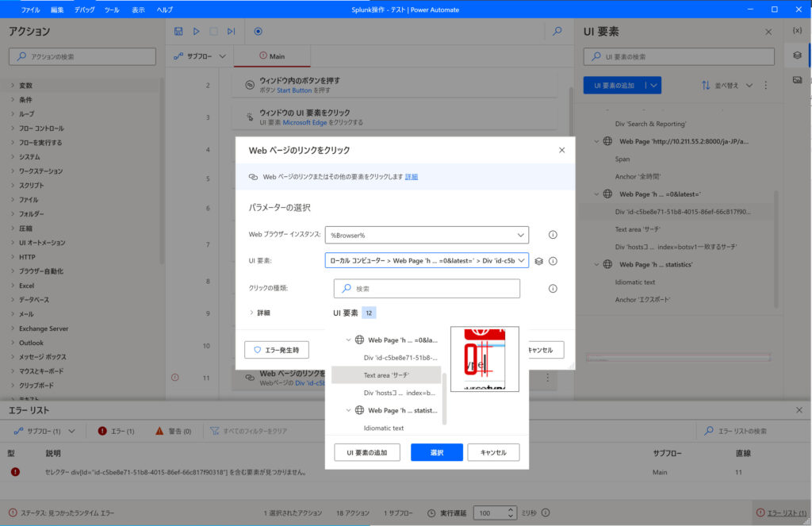812x526 pixels.
Task: Click the info icon next to ミリ秒
Action: [546, 513]
